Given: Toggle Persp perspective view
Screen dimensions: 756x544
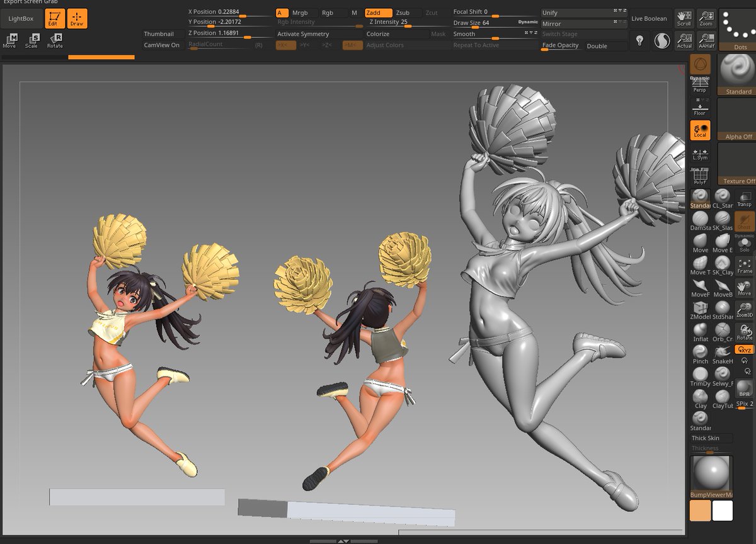Looking at the screenshot, I should (699, 86).
